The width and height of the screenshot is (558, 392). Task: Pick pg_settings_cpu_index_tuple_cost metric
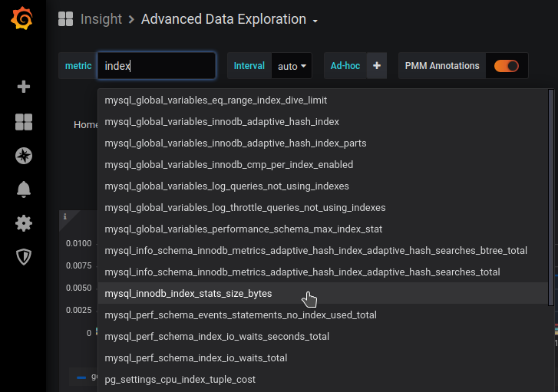[x=323, y=379]
